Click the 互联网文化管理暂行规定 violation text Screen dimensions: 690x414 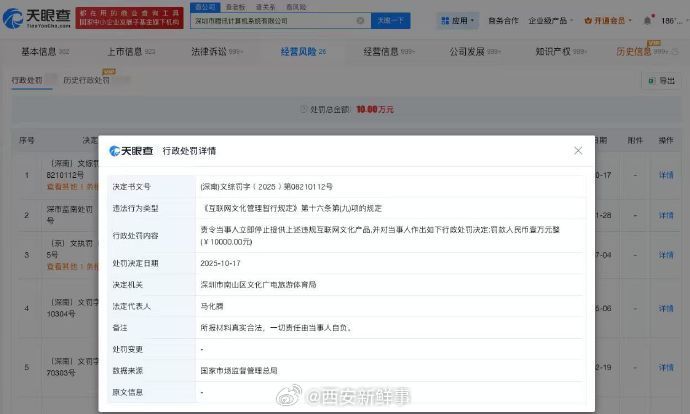pos(291,208)
